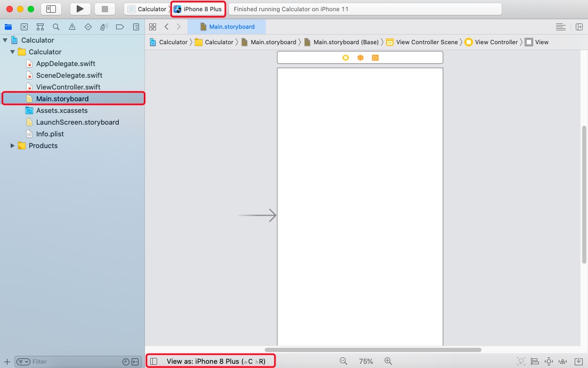Open the Debug navigator icon
Screen dimensions: 588x368
click(x=104, y=27)
